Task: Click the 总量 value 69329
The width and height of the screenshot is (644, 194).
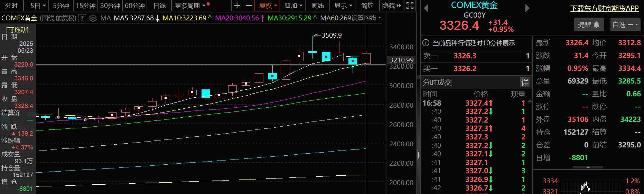Action: pos(578,81)
